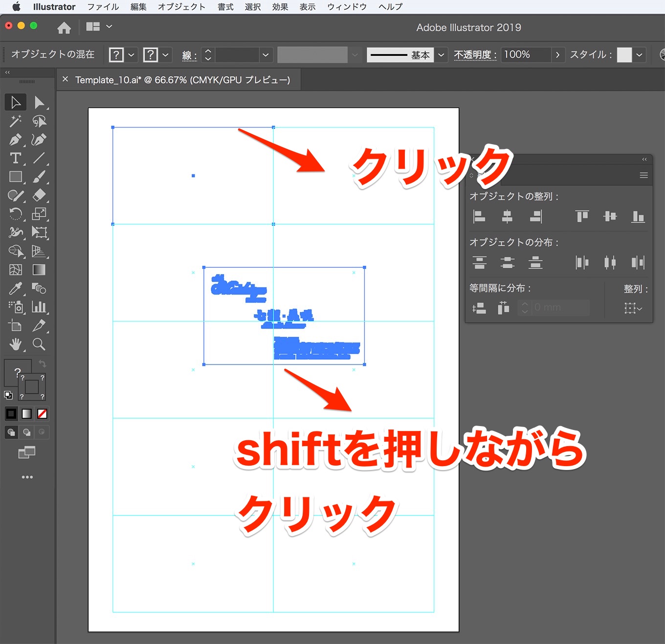Open stroke weight dropdown
Screen dimensions: 665x644
[x=266, y=55]
